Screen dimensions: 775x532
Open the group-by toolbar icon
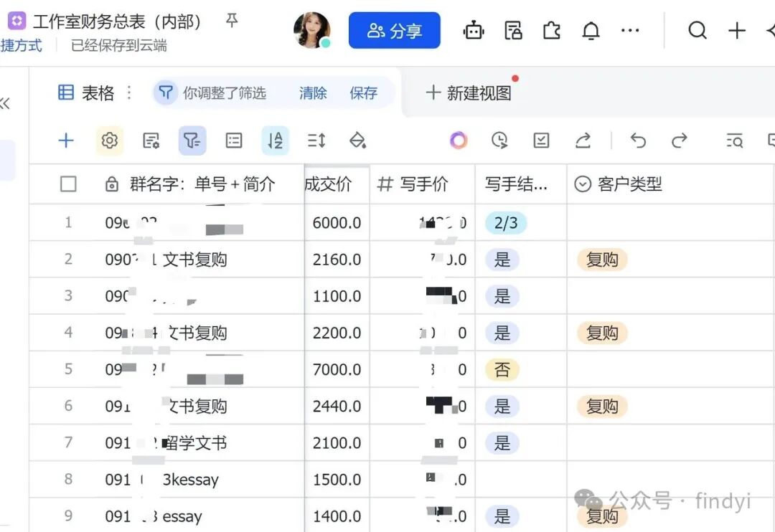click(234, 141)
